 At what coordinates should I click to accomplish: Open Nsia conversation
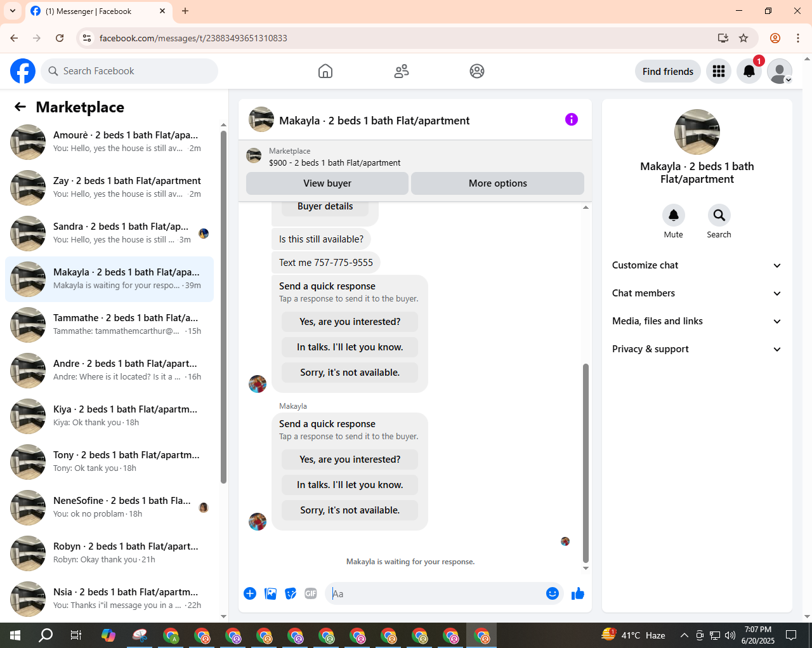coord(109,599)
